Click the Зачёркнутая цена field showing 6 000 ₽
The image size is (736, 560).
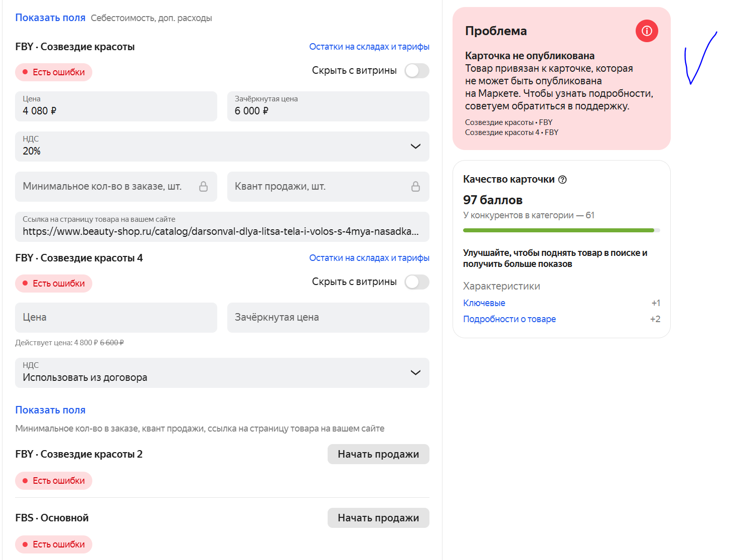(328, 106)
